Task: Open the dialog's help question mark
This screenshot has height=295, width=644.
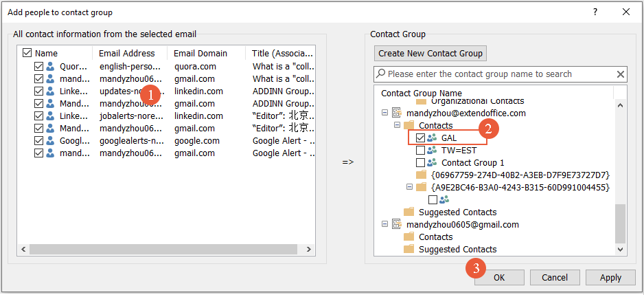Action: (x=595, y=12)
